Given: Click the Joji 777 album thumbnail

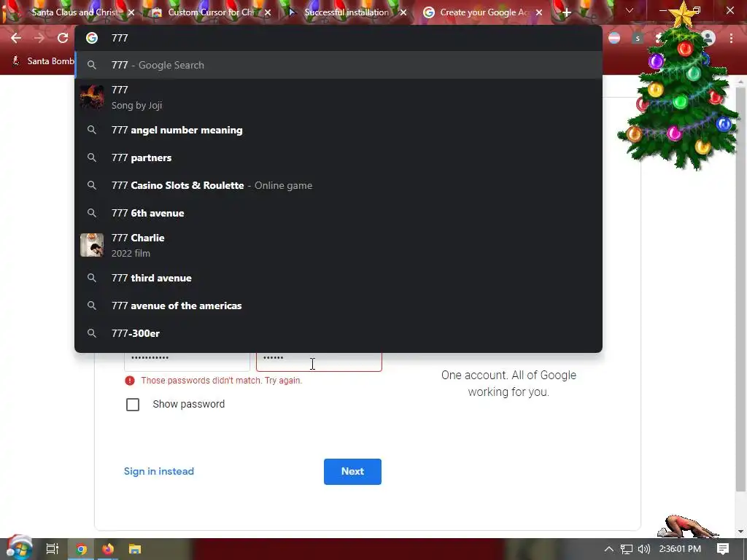Looking at the screenshot, I should (x=91, y=97).
